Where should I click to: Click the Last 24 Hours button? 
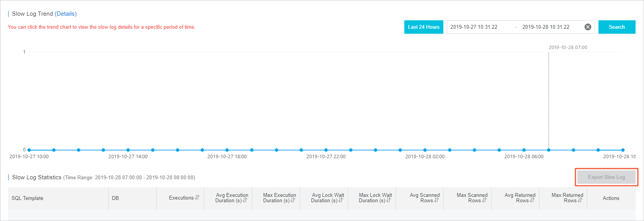point(423,27)
